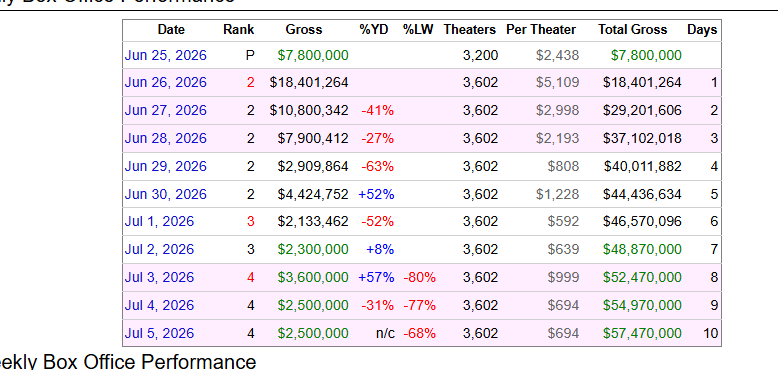Select the $2,438 per theater value
The width and height of the screenshot is (778, 370).
tap(557, 55)
